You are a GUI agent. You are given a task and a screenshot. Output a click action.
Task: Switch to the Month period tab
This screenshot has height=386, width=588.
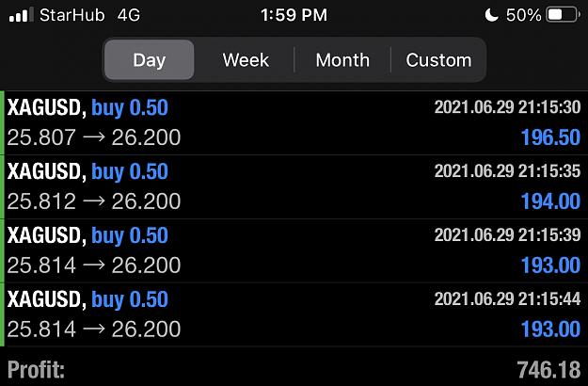click(342, 59)
